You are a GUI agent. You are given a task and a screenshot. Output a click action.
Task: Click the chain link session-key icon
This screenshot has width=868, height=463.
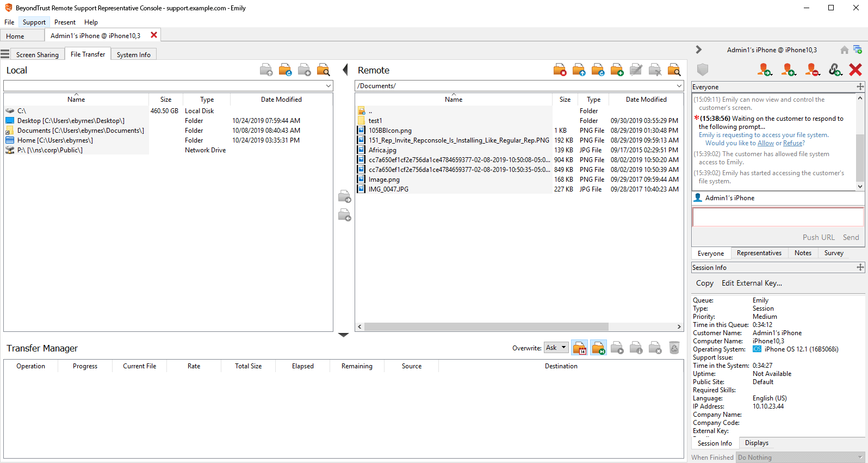(835, 70)
